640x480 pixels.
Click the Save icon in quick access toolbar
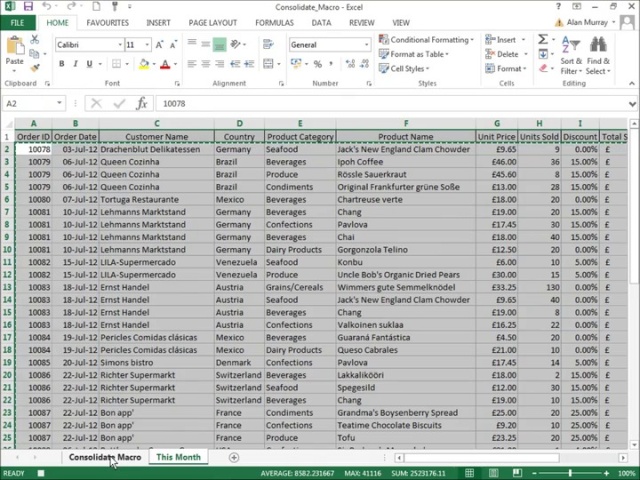pos(28,7)
